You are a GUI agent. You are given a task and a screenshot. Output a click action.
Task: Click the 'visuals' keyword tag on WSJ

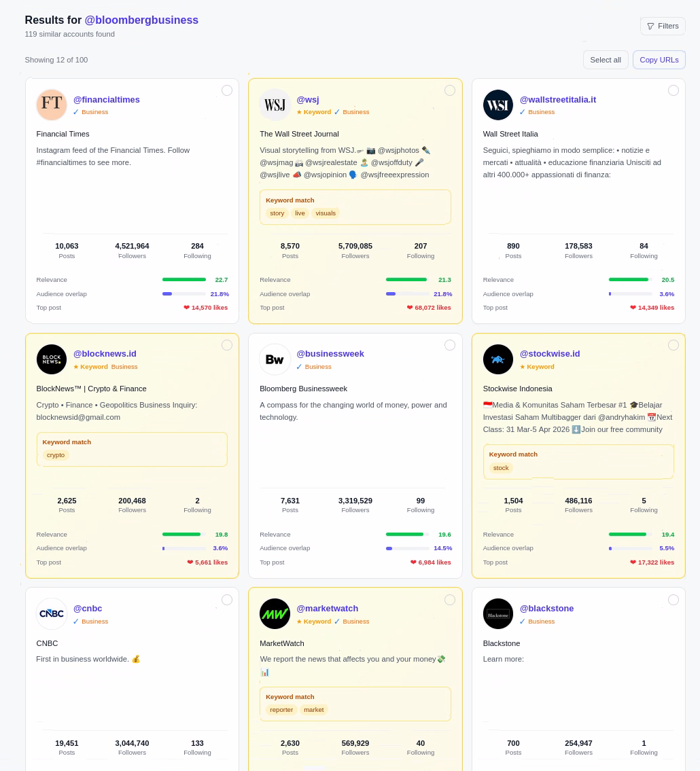click(x=326, y=213)
